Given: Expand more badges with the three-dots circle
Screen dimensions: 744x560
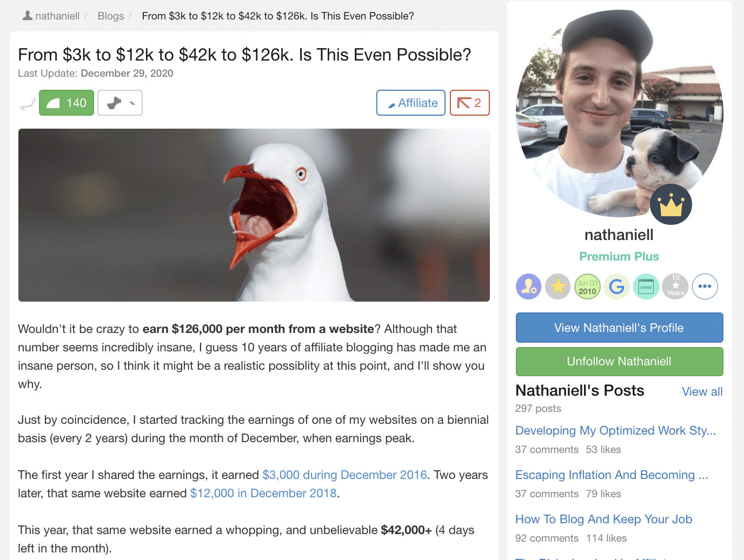Looking at the screenshot, I should pos(705,286).
